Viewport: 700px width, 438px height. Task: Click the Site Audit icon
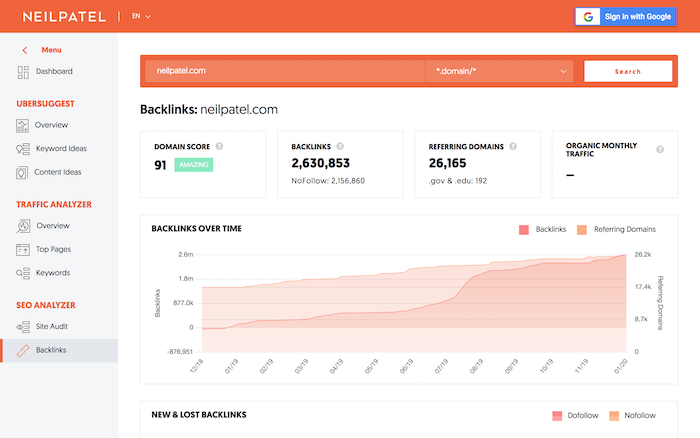click(x=23, y=327)
